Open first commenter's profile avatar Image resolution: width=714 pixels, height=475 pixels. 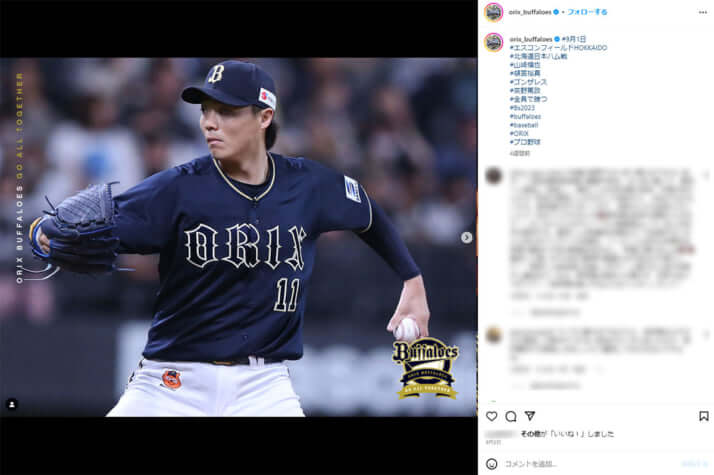(494, 176)
